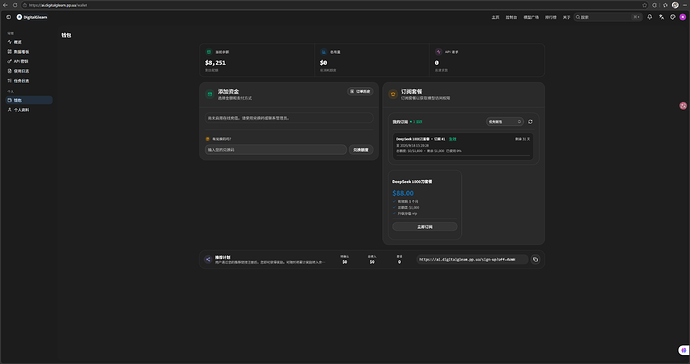Collapse the sidebar with the panel toggle icon

(8, 17)
